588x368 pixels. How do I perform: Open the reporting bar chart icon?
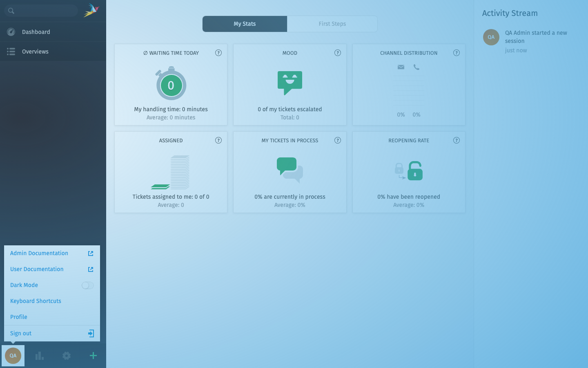(39, 356)
